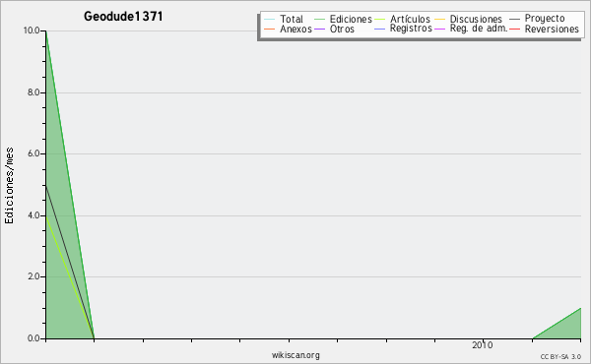Click the 10.0 y-axis value
This screenshot has width=591, height=364.
[x=32, y=30]
